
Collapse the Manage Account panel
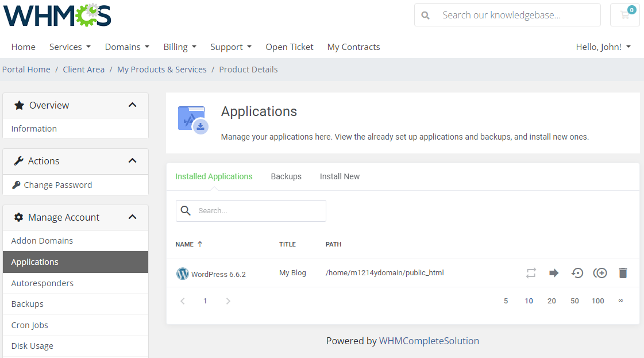pos(132,217)
